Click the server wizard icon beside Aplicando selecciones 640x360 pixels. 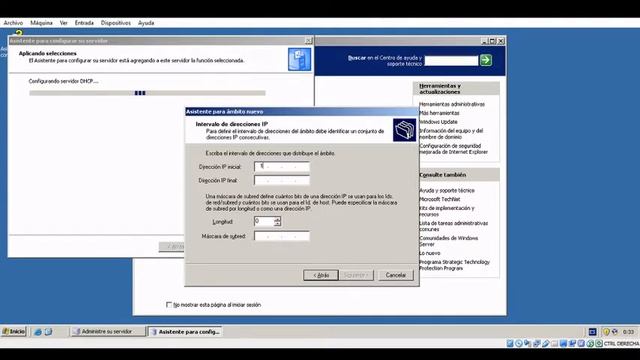299,59
